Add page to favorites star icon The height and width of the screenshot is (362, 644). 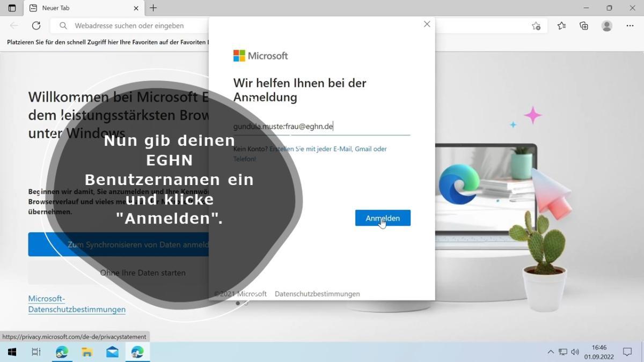(x=536, y=26)
